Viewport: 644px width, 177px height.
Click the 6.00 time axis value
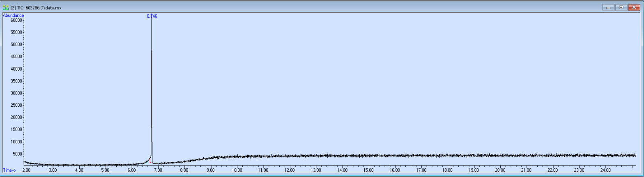click(x=131, y=170)
